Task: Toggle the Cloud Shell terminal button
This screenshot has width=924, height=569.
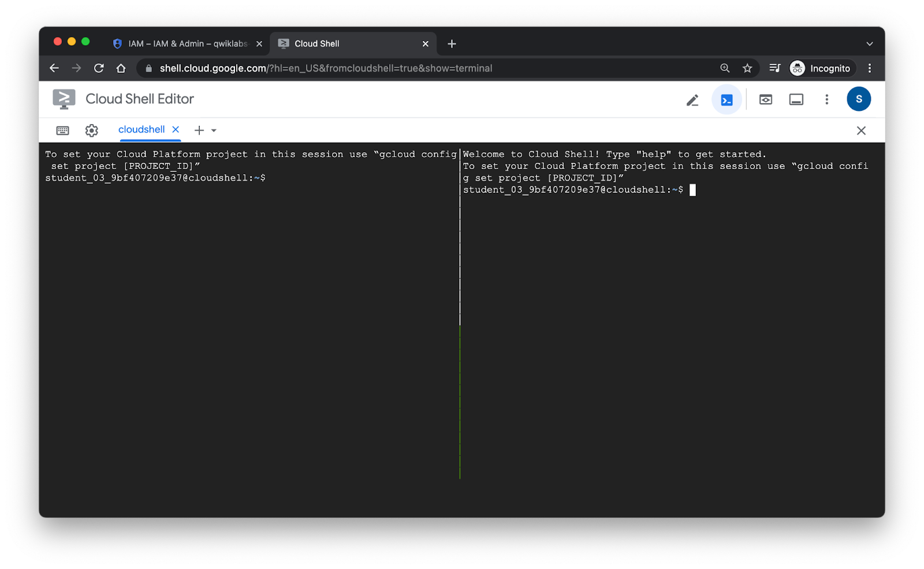Action: tap(726, 100)
